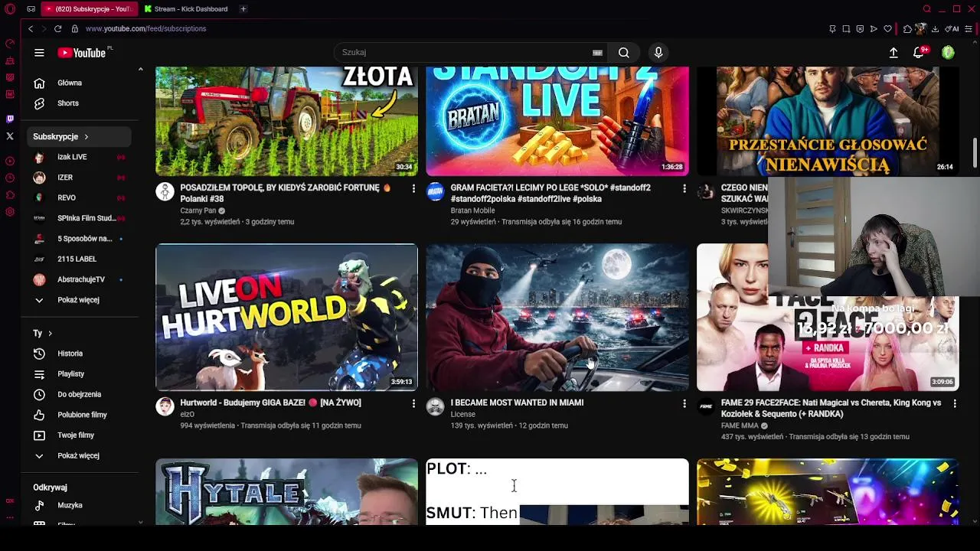Open the workspaces icon beside the tabs
Image resolution: width=980 pixels, height=551 pixels.
coord(31,9)
